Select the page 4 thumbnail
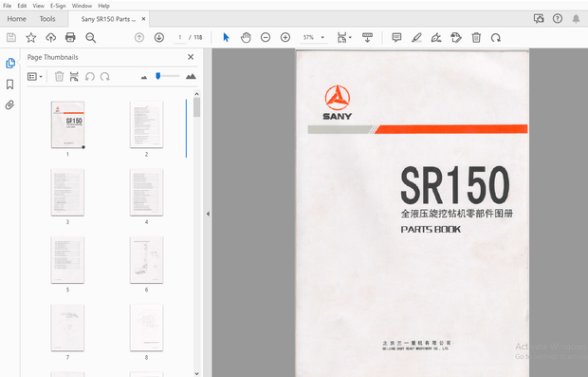Image resolution: width=588 pixels, height=377 pixels. pyautogui.click(x=146, y=192)
